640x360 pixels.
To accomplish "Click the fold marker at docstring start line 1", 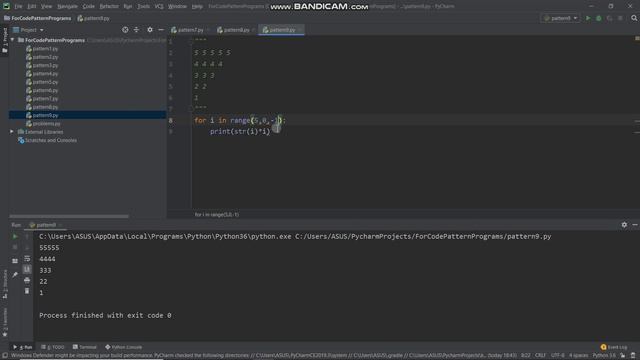I will (x=190, y=40).
